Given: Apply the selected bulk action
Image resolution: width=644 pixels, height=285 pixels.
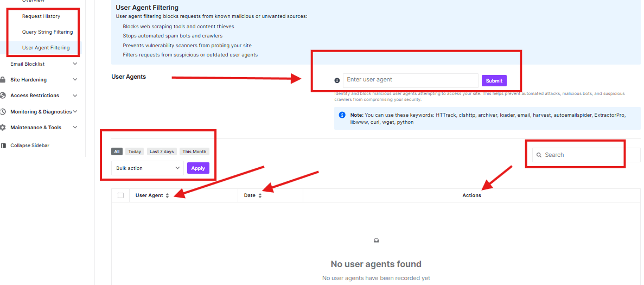Looking at the screenshot, I should click(198, 168).
